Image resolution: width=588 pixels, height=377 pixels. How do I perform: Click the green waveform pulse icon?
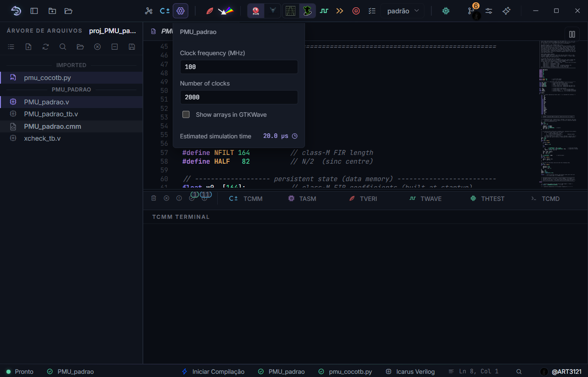tap(324, 11)
